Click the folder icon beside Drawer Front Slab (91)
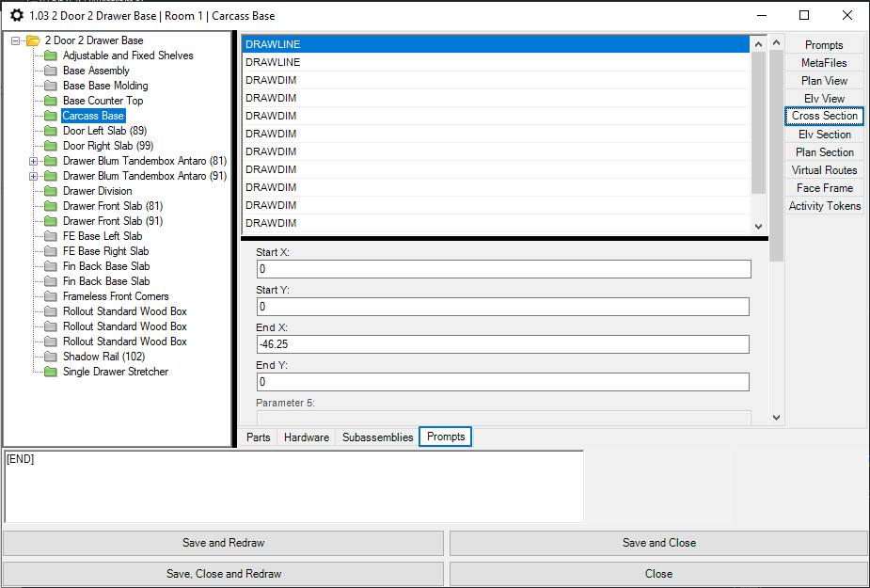This screenshot has height=588, width=870. point(51,221)
